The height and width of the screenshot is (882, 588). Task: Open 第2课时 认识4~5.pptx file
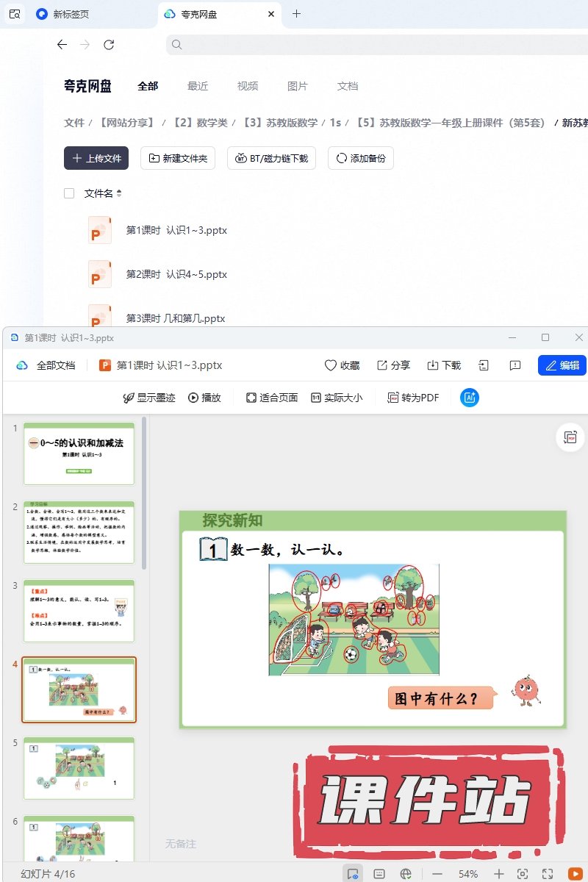(x=176, y=274)
